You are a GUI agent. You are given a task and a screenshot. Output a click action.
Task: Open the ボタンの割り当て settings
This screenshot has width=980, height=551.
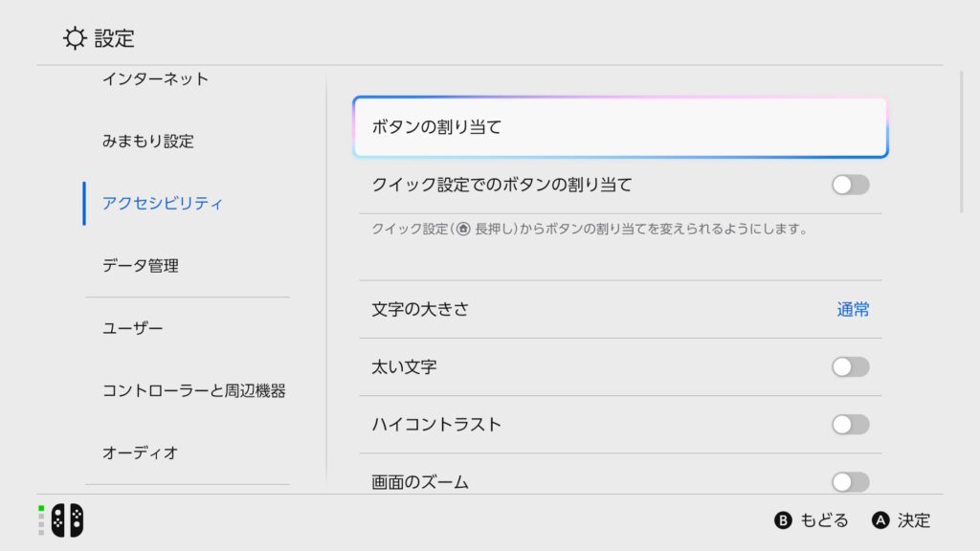pyautogui.click(x=620, y=127)
